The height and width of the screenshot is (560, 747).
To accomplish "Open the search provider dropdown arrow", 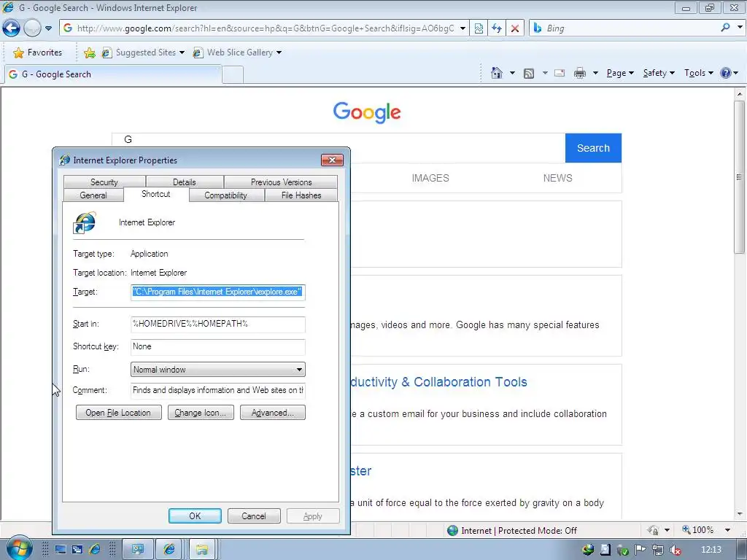I will tap(740, 28).
